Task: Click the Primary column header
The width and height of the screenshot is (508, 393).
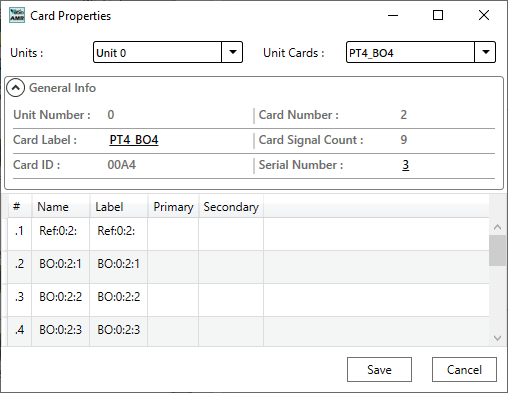Action: [x=173, y=207]
